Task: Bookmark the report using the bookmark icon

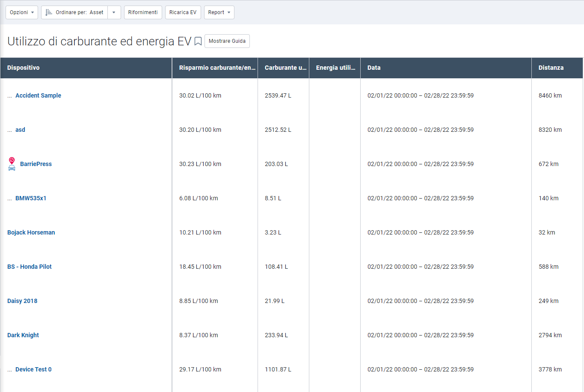Action: coord(198,41)
